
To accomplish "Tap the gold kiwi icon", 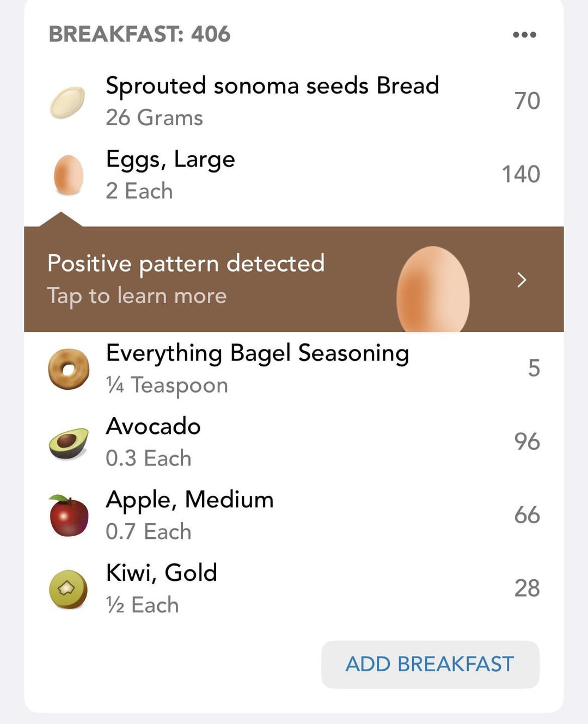I will coord(69,590).
